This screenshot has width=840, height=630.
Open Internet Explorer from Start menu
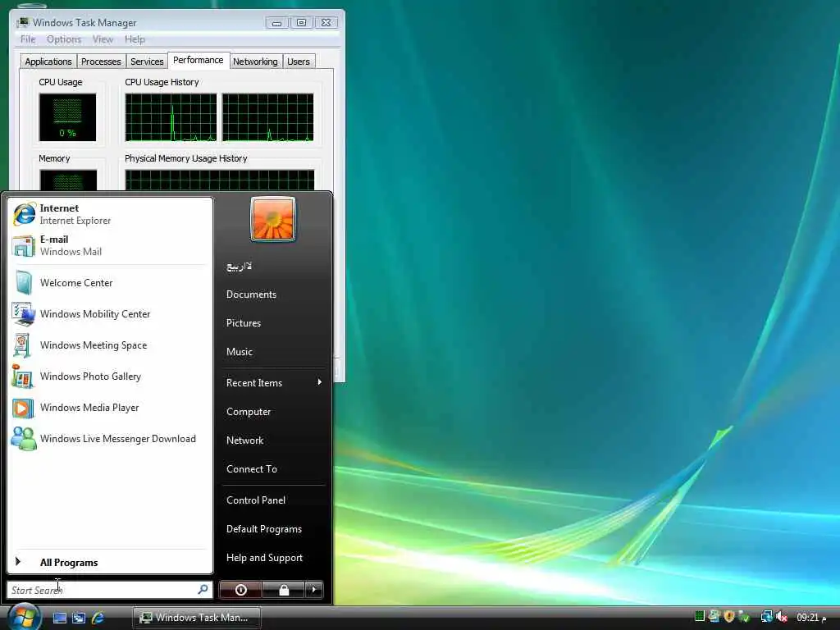click(x=110, y=214)
